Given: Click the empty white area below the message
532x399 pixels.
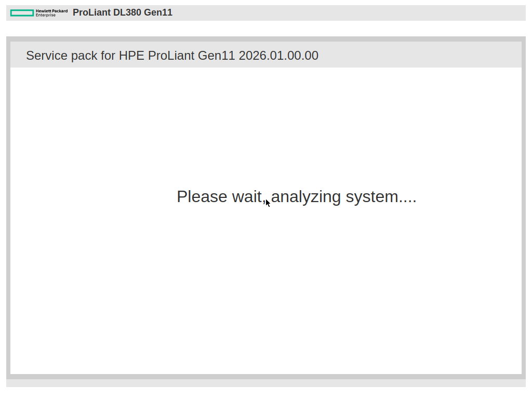Looking at the screenshot, I should [x=266, y=291].
